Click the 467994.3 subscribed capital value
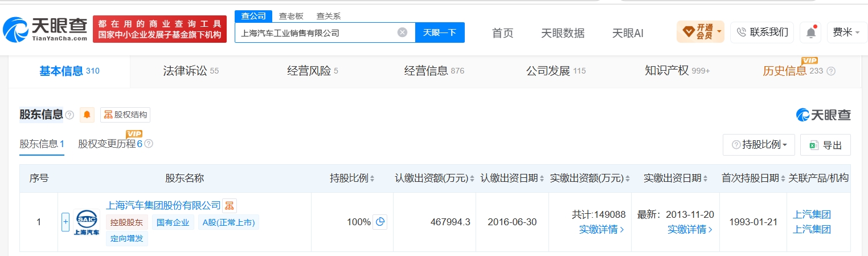Viewport: 868px width, 256px height. pos(450,222)
